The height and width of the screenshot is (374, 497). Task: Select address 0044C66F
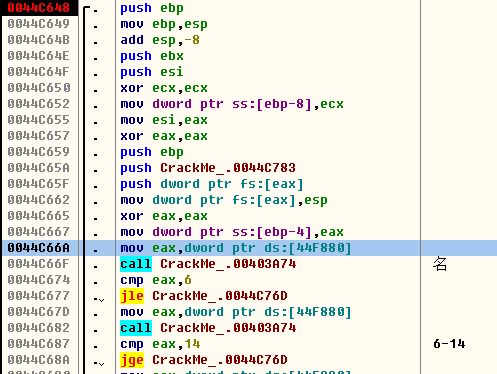coord(39,264)
